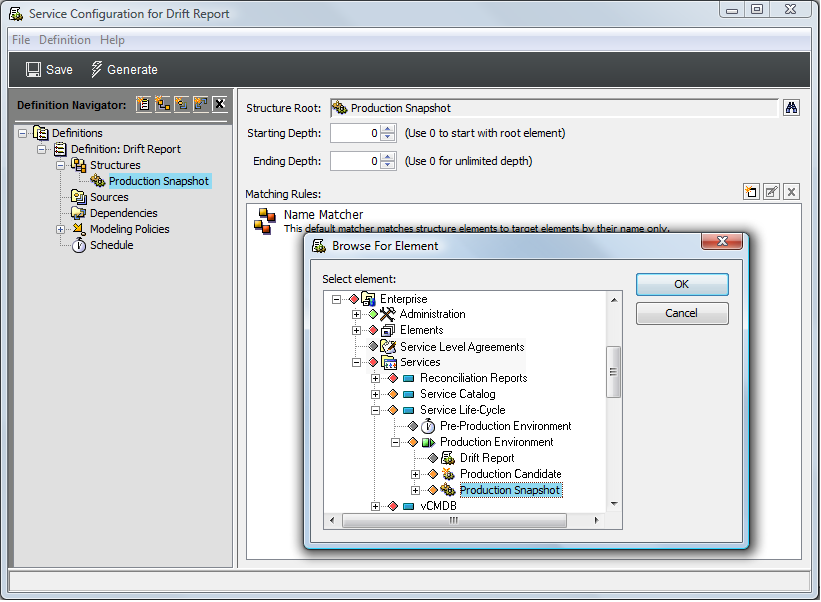Collapse the Production Environment node

pos(395,442)
